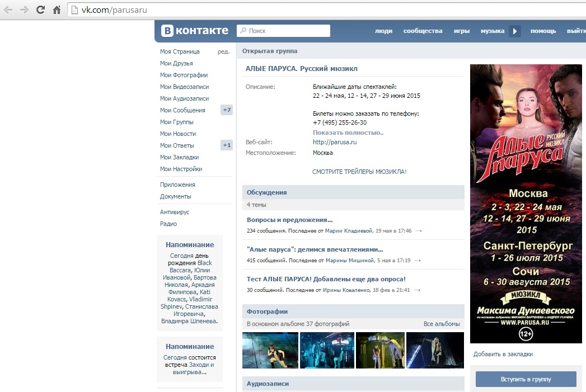Open the +7 messages counter badge

(227, 110)
